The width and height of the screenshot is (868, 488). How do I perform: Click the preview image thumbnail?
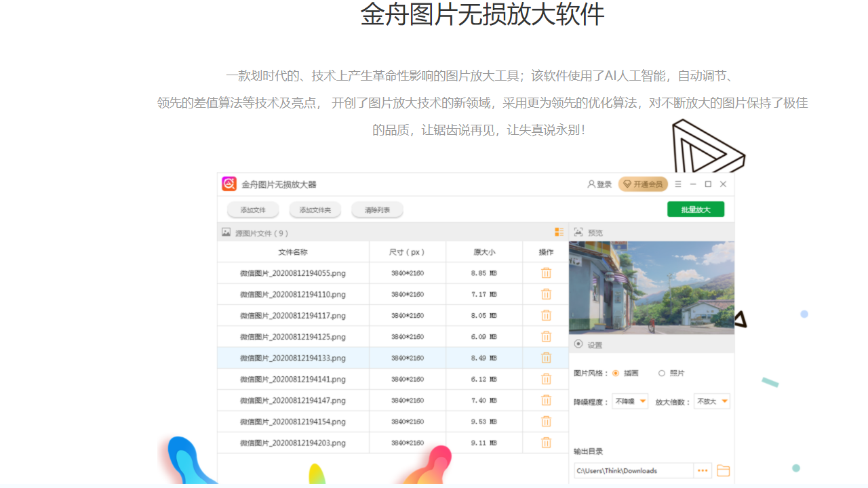pyautogui.click(x=652, y=287)
